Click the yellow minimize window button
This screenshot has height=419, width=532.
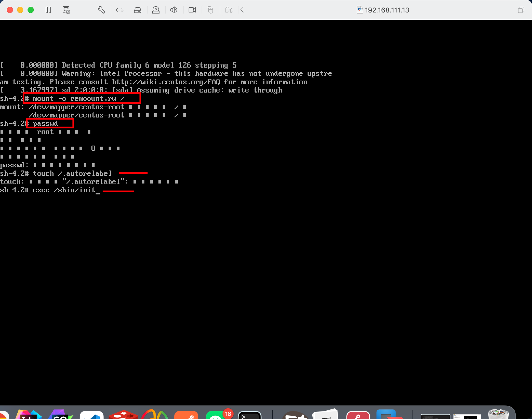[x=20, y=10]
